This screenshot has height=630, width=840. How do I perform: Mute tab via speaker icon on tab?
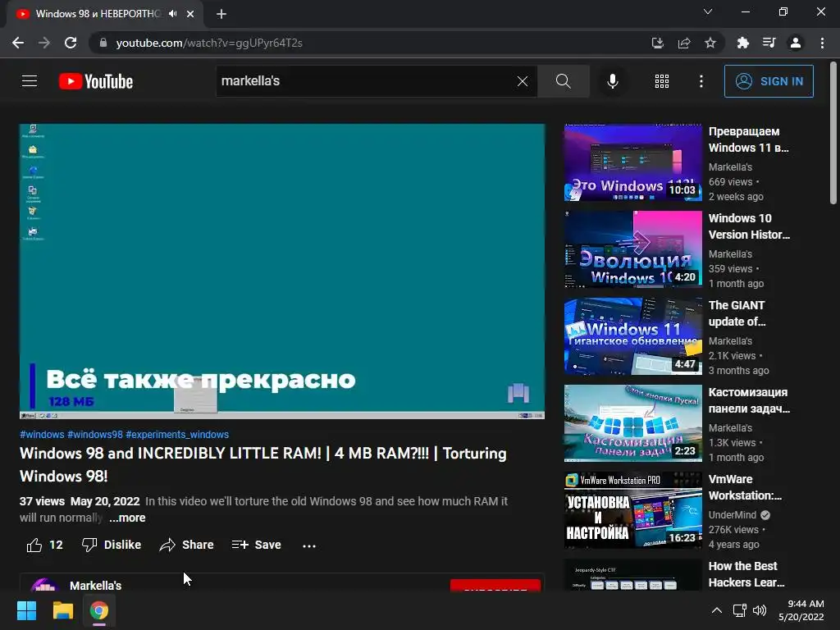coord(172,14)
